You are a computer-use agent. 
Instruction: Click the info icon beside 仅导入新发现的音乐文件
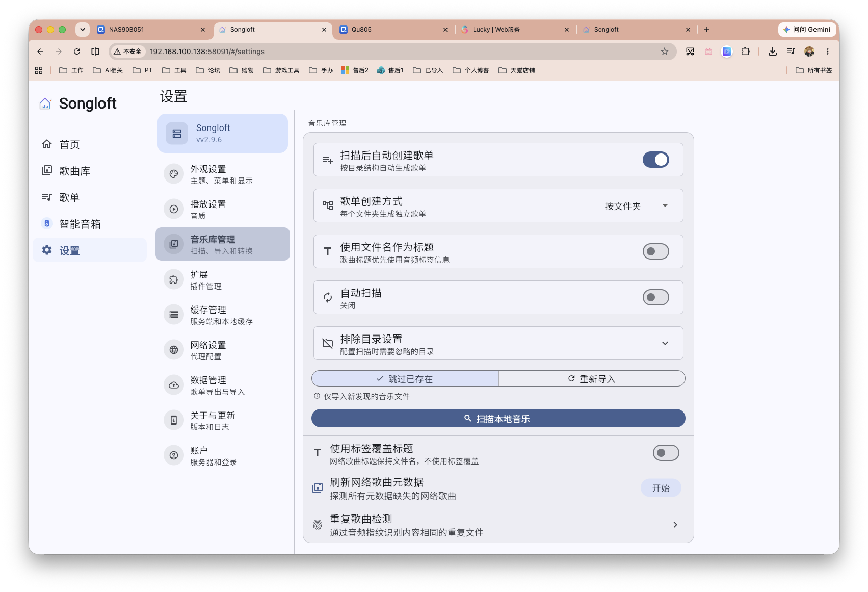(317, 396)
